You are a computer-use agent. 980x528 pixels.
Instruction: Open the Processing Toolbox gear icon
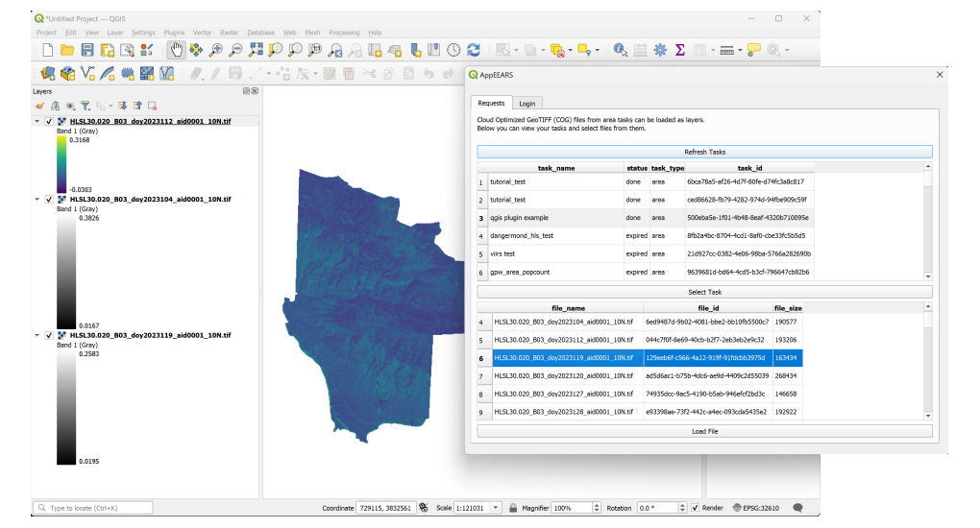[660, 50]
